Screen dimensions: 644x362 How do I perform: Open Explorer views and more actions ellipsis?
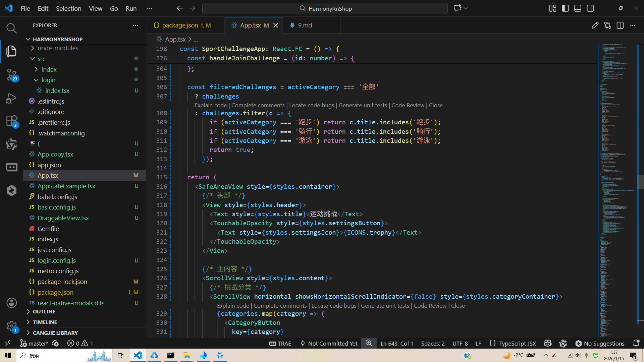(x=136, y=25)
